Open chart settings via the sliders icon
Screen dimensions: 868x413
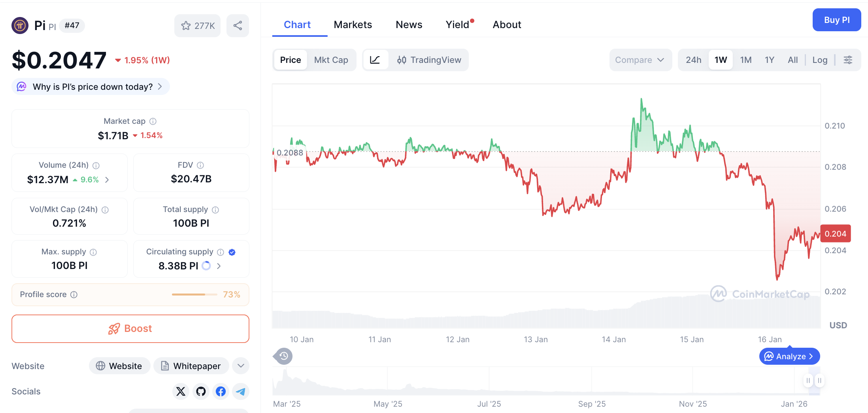(848, 60)
